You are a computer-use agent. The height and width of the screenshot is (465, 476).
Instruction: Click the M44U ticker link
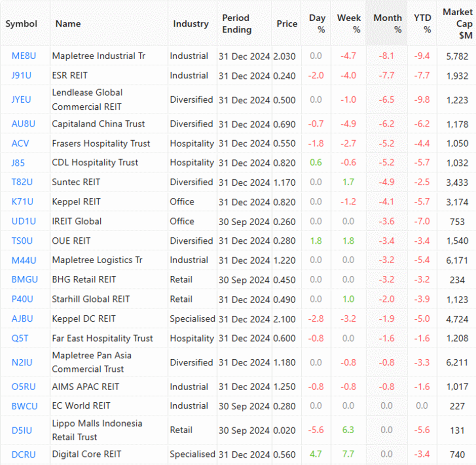click(24, 260)
